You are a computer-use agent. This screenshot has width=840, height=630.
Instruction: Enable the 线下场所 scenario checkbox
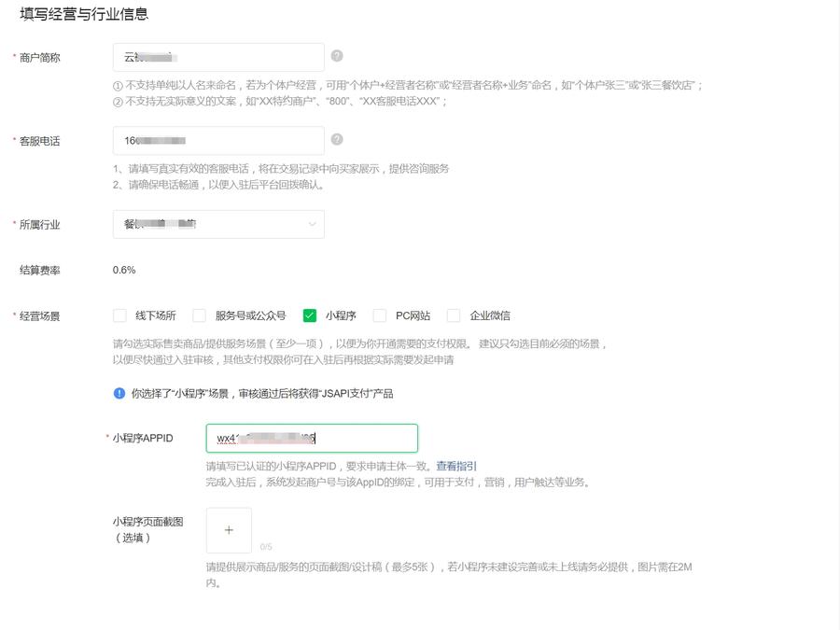(x=119, y=315)
